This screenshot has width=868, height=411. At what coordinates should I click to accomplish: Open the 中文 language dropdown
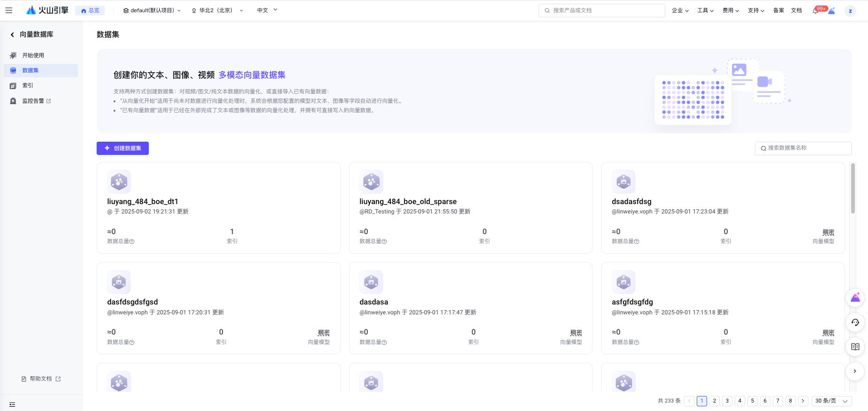click(x=267, y=10)
